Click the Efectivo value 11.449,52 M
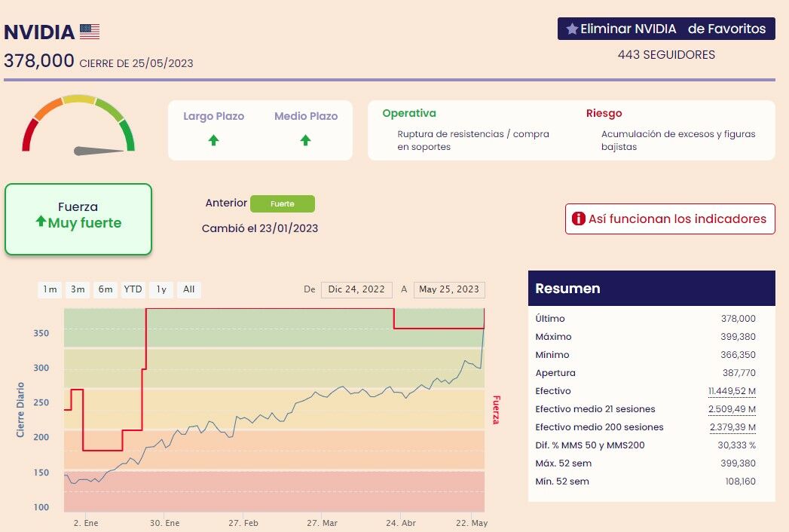This screenshot has width=789, height=532. pos(732,391)
